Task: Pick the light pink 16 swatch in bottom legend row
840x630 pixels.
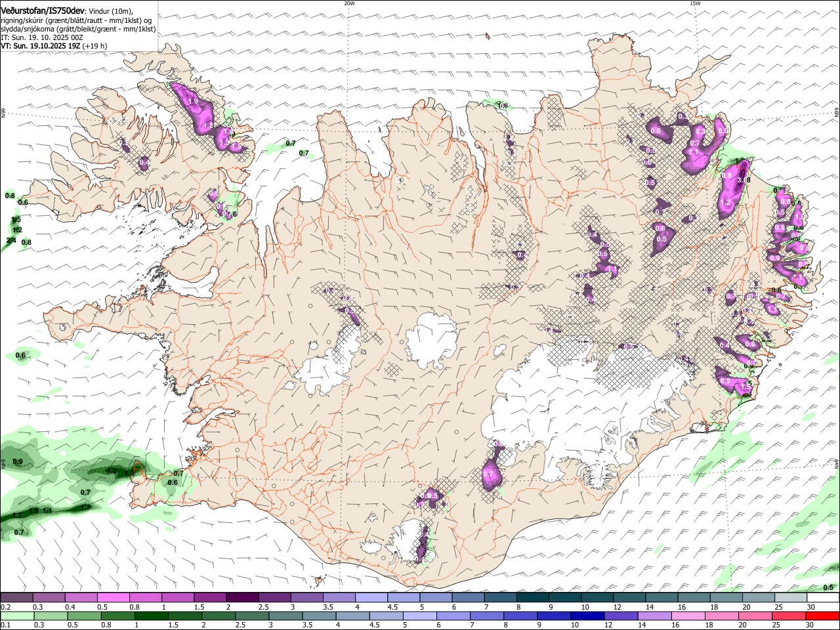Action: [688, 616]
